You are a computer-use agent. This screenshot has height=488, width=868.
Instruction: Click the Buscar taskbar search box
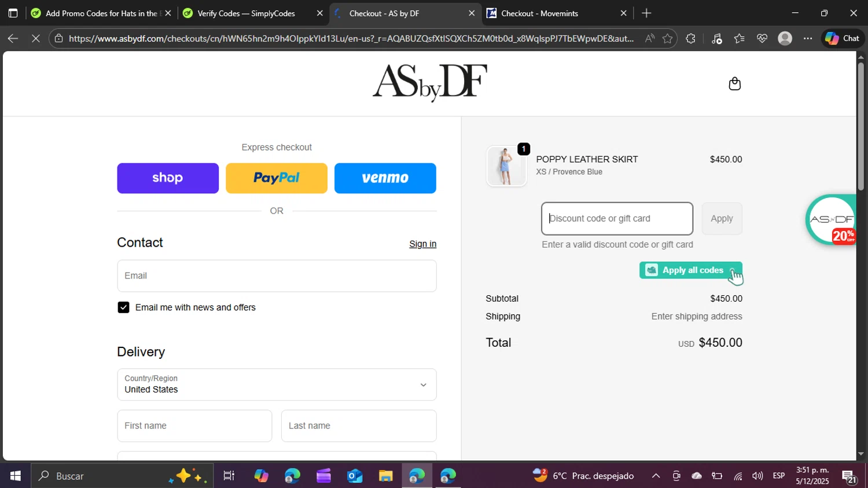pos(122,476)
